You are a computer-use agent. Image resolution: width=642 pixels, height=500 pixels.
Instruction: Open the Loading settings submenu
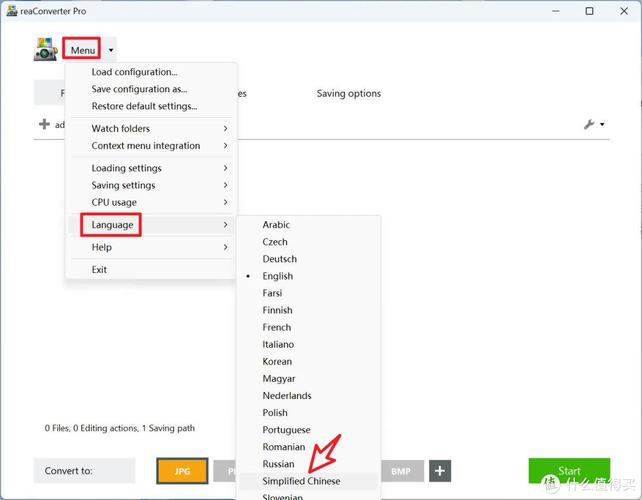coord(151,168)
